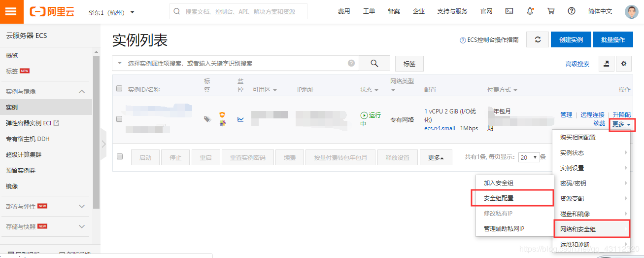Open the 高级搜索 link
Viewport: 644px width, 258px height.
pos(577,64)
